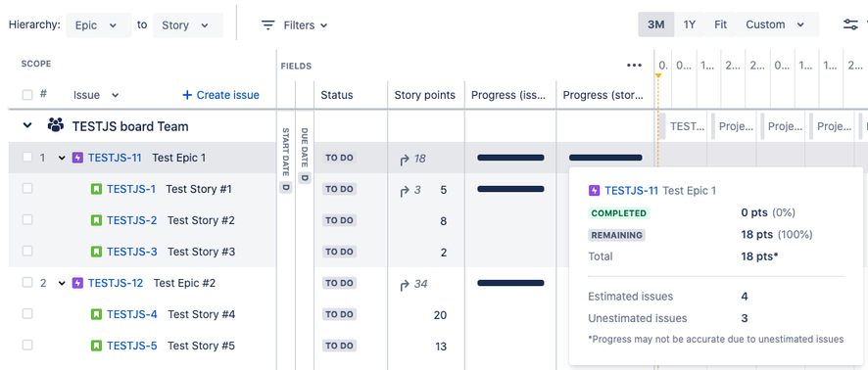Click the purple epic icon of TESTJS-11
868x370 pixels.
[x=77, y=158]
